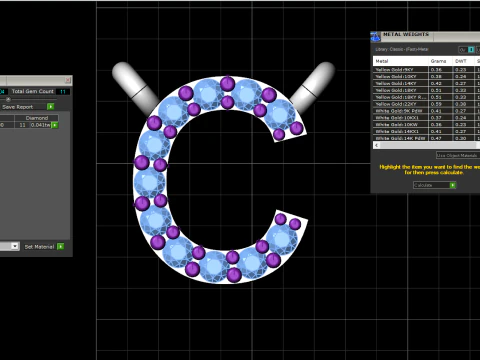The height and width of the screenshot is (360, 480).
Task: Open the material dropdown beside Set Material
Action: click(x=15, y=246)
